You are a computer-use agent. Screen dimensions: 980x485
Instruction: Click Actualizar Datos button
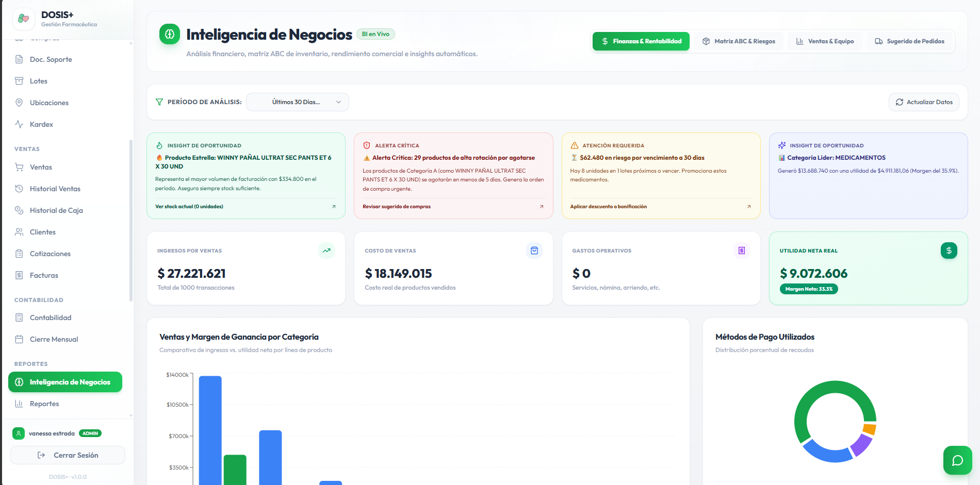tap(924, 102)
